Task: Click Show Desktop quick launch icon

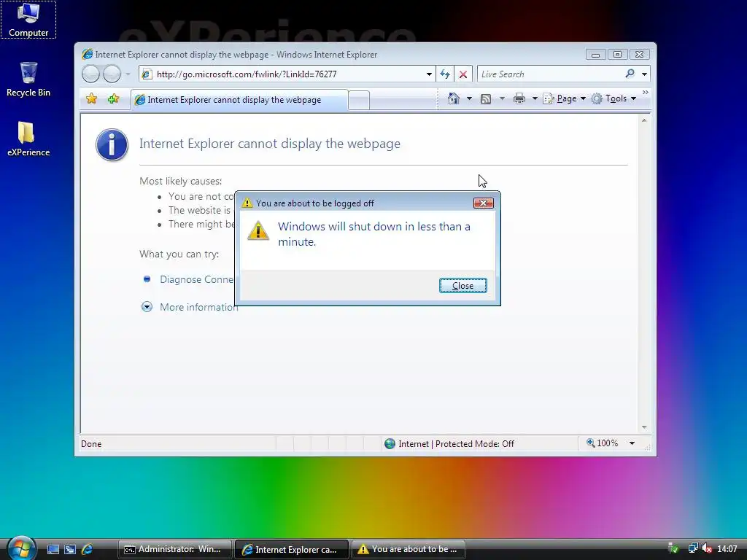Action: (53, 550)
